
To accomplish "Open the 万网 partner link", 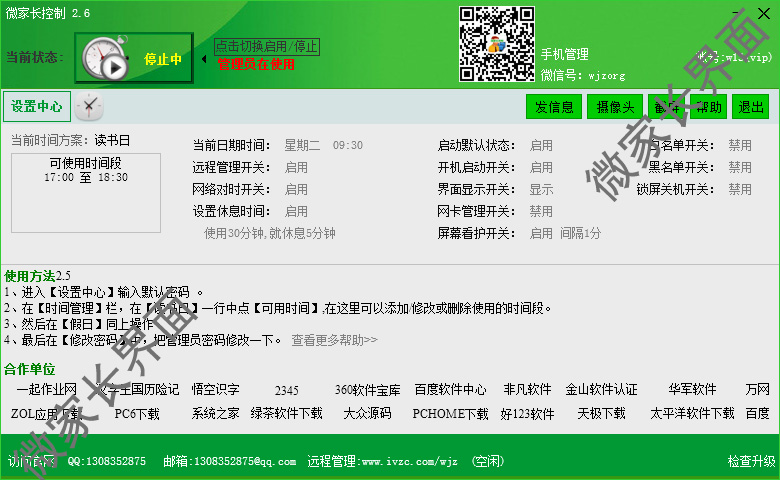I will coord(758,389).
